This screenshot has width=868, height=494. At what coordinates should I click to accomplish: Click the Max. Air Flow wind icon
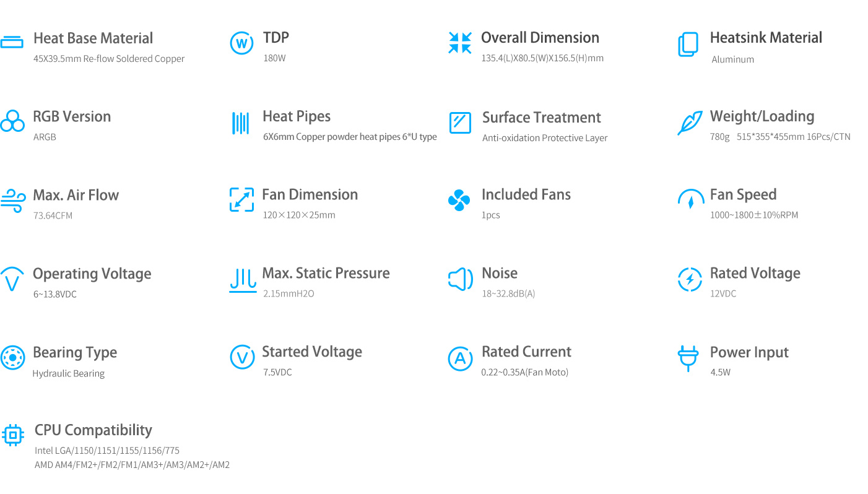pos(12,201)
